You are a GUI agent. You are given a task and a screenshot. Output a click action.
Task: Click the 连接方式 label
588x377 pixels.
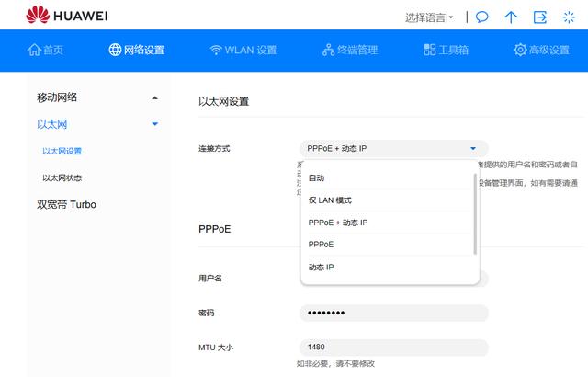(x=214, y=149)
